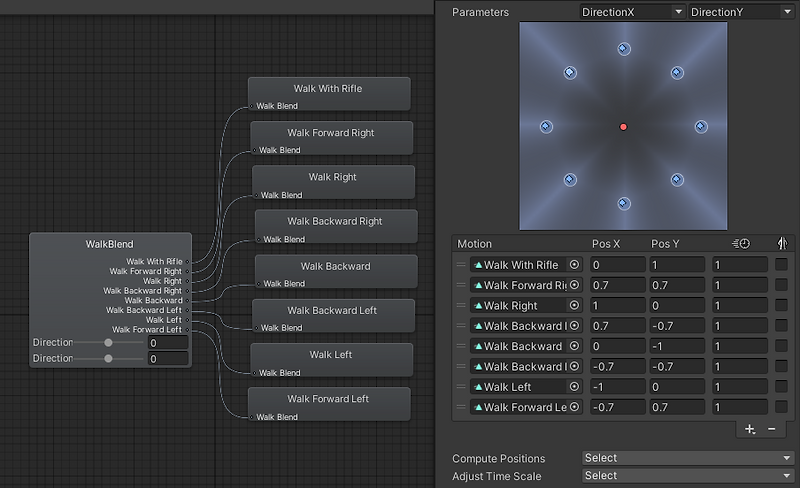Open object picker for Walk Forward Right motion
The height and width of the screenshot is (488, 800).
574,285
